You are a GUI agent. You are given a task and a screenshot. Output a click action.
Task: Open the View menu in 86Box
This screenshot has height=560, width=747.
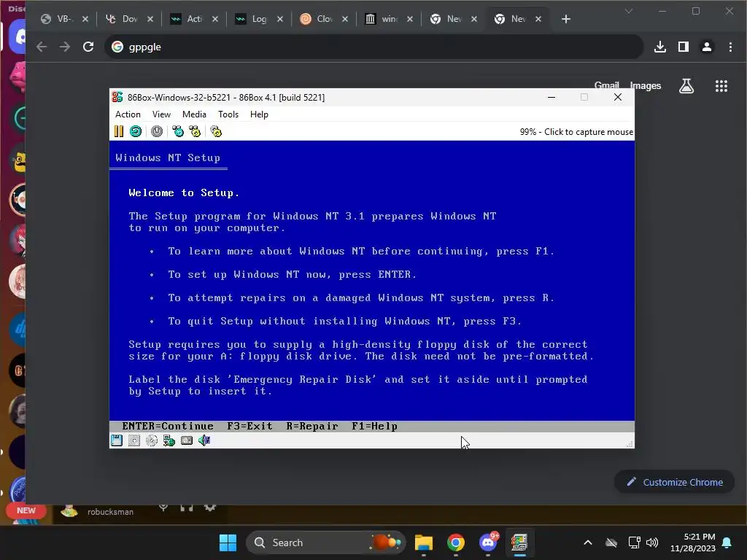point(161,114)
